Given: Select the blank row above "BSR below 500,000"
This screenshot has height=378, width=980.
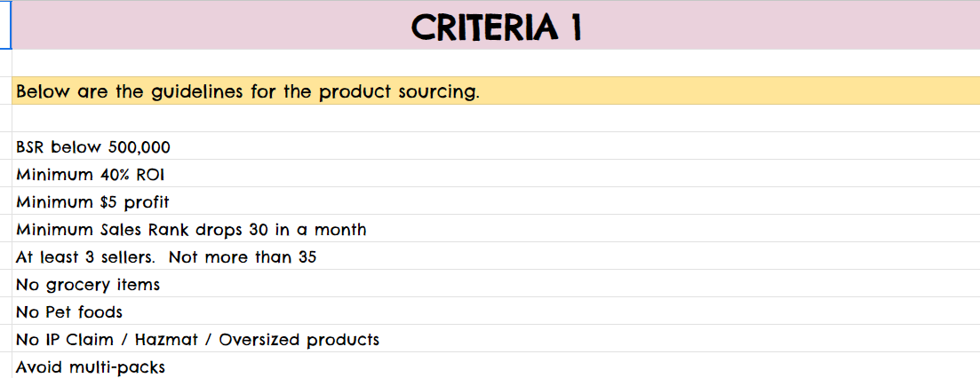Looking at the screenshot, I should click(496, 118).
